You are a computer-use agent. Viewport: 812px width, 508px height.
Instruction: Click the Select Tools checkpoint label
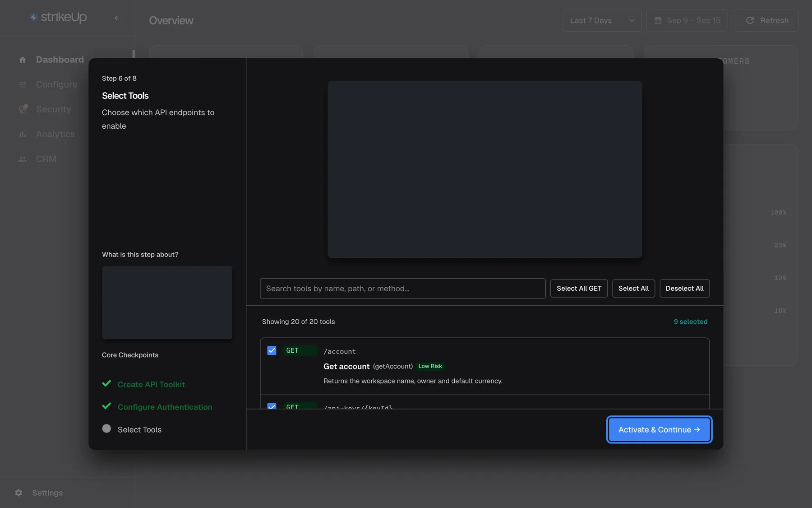[x=139, y=429]
